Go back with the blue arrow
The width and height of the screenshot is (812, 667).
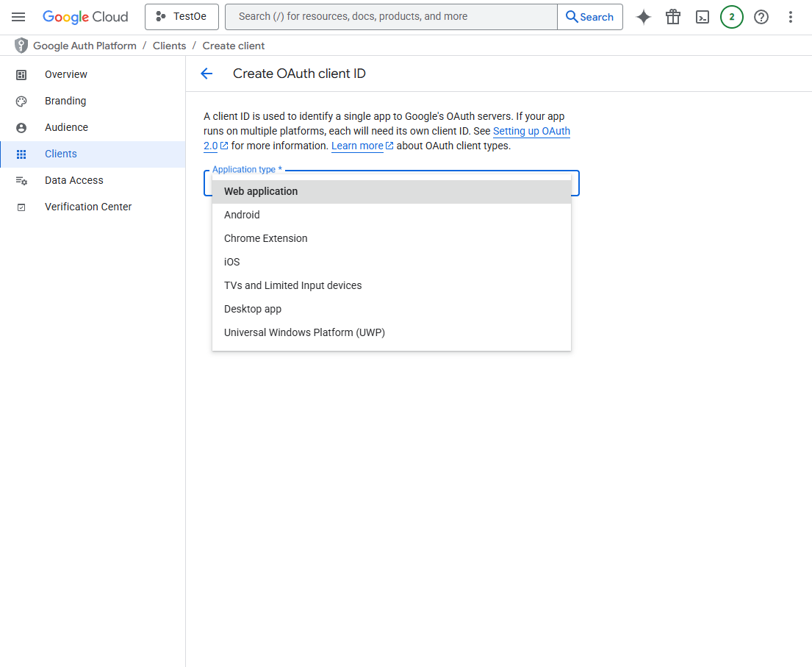[x=206, y=74]
